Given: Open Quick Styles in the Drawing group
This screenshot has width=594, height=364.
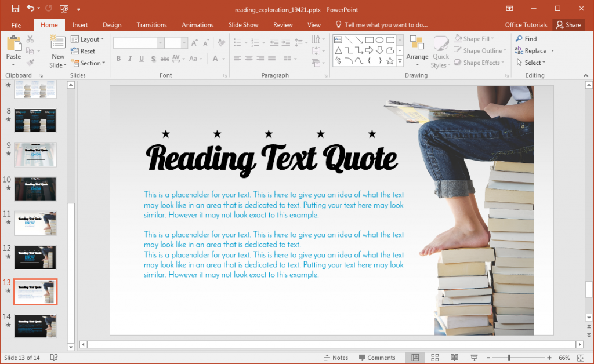Looking at the screenshot, I should click(441, 52).
